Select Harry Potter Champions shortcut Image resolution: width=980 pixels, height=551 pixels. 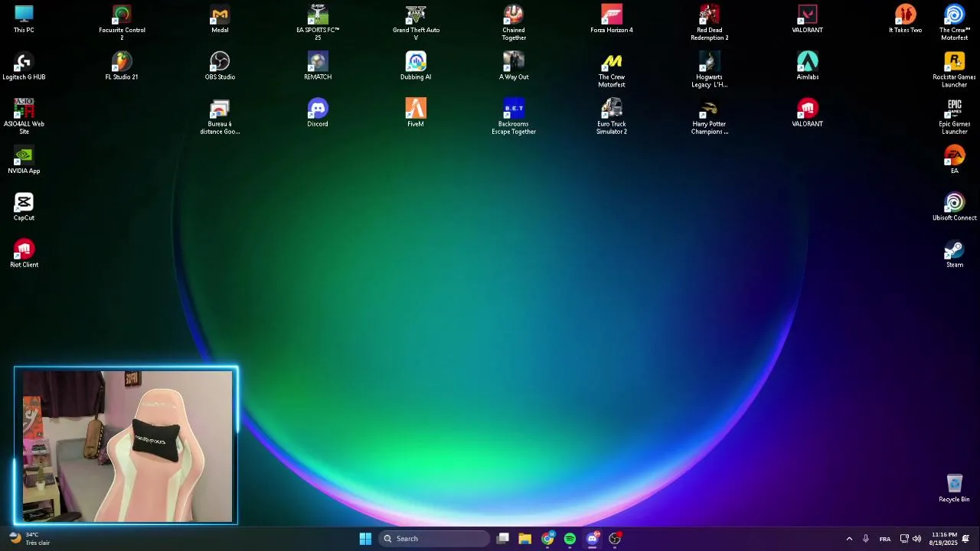click(x=710, y=116)
